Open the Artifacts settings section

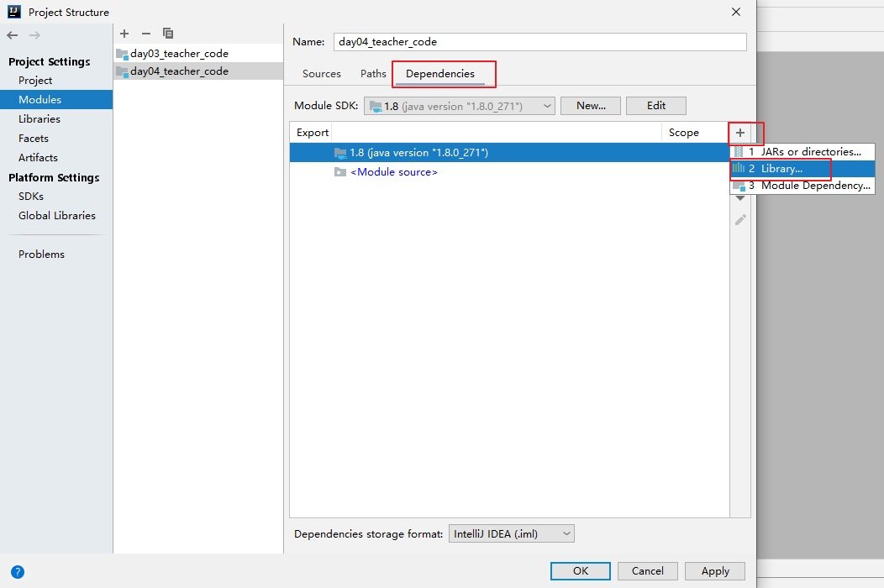coord(38,157)
